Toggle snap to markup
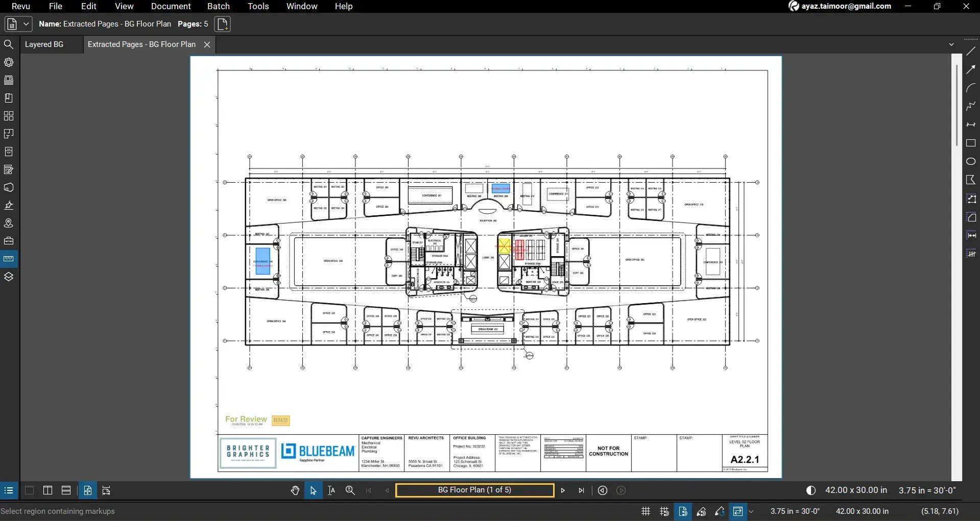Image resolution: width=980 pixels, height=521 pixels. click(701, 511)
